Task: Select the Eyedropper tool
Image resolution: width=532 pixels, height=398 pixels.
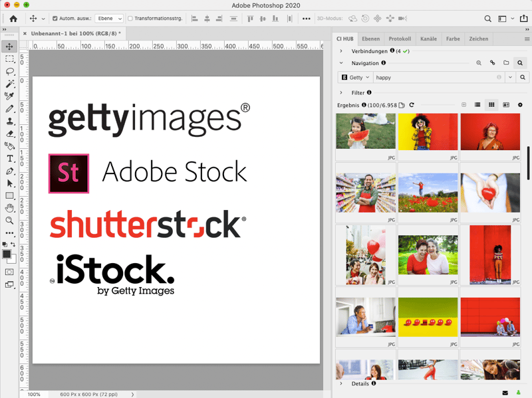Action: [9, 96]
